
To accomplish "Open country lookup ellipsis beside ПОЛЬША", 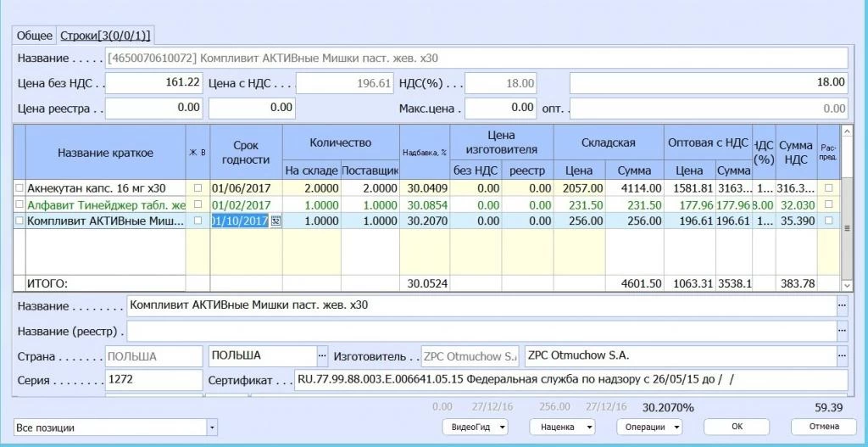I will coord(322,356).
